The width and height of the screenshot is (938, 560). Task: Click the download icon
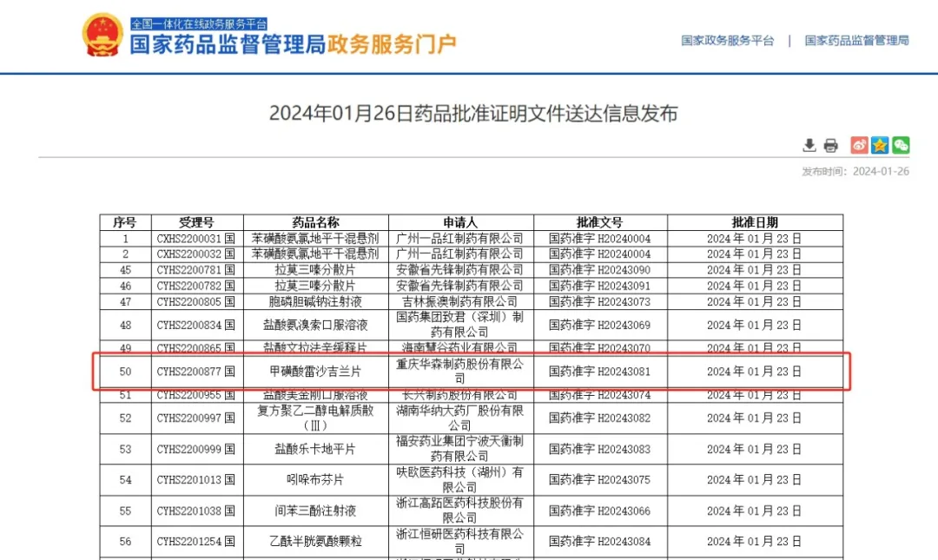[x=809, y=145]
